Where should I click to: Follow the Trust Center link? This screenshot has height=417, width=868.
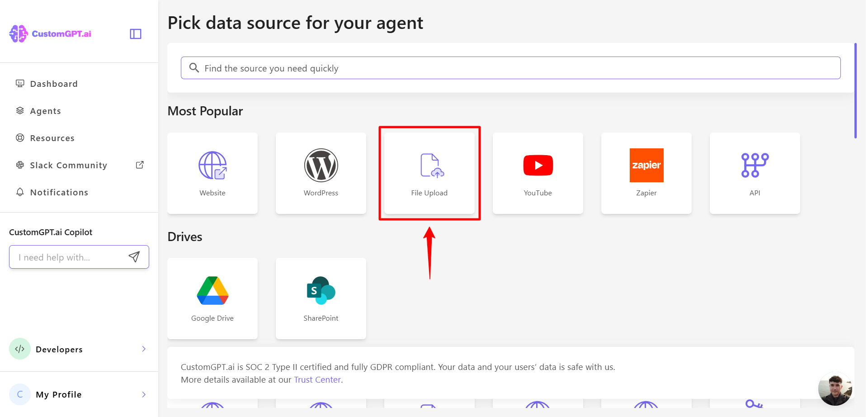pyautogui.click(x=317, y=379)
